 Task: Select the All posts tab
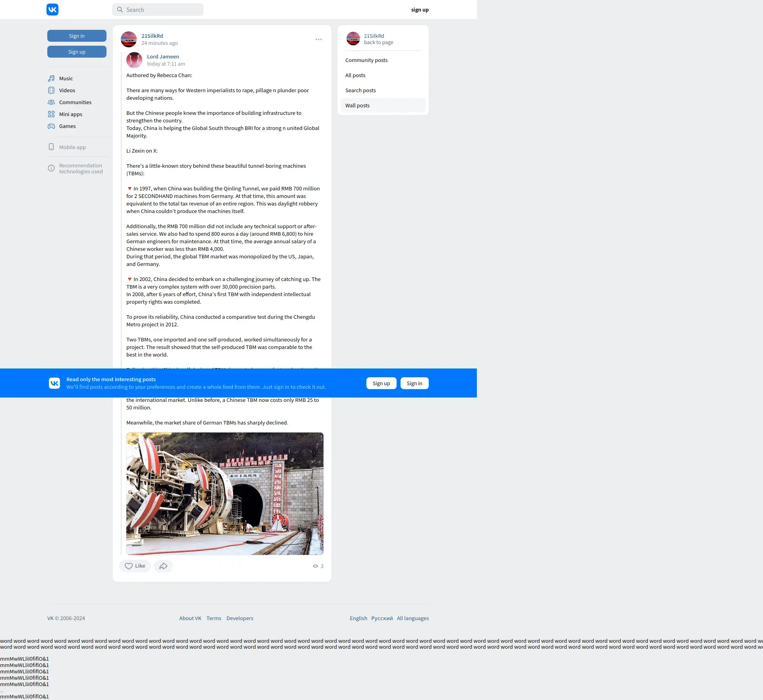click(355, 75)
